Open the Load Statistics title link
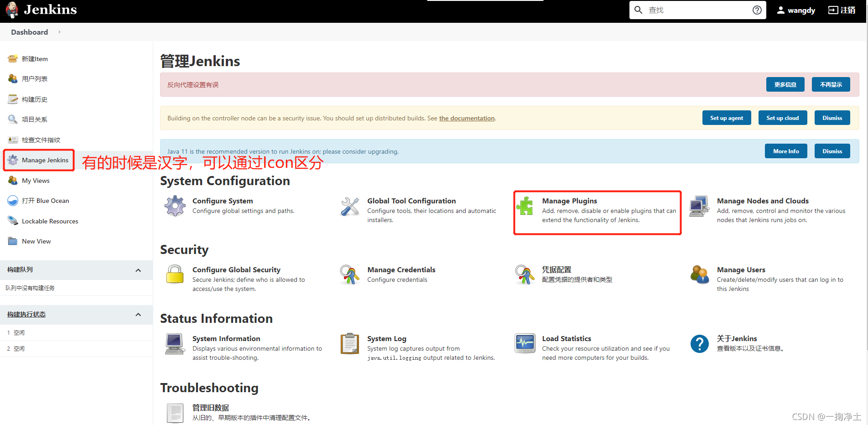 (567, 338)
